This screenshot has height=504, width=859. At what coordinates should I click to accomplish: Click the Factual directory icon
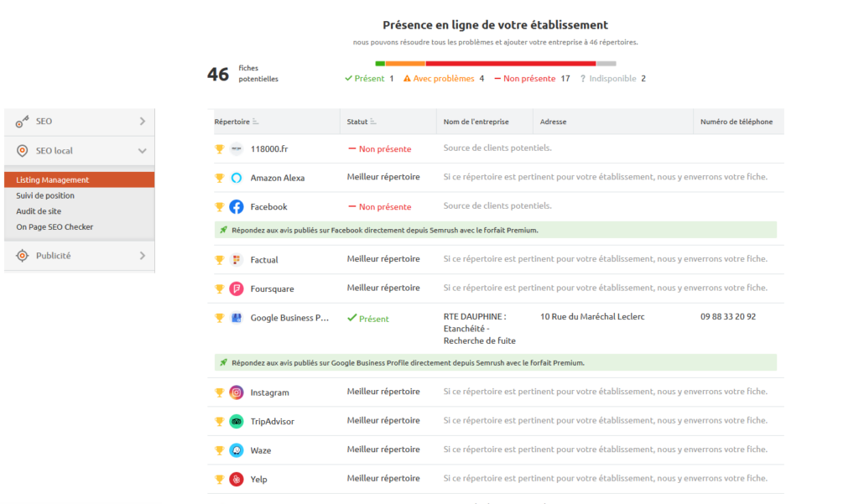237,260
